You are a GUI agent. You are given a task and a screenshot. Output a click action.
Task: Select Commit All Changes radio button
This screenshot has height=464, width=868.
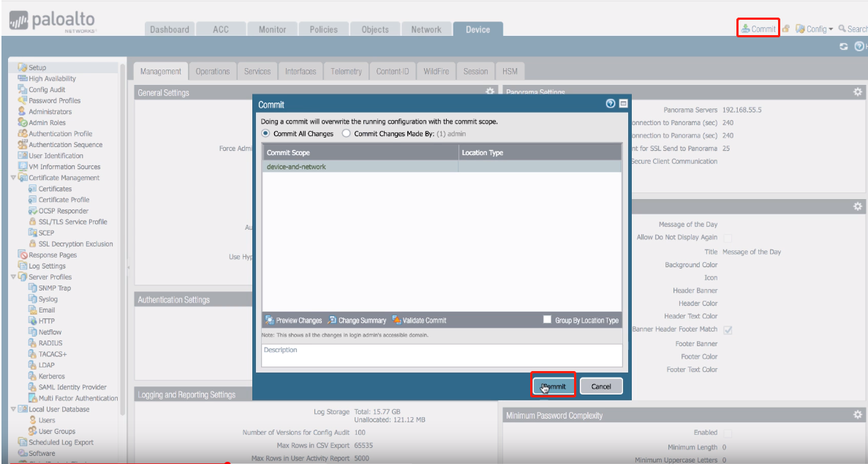pyautogui.click(x=266, y=134)
